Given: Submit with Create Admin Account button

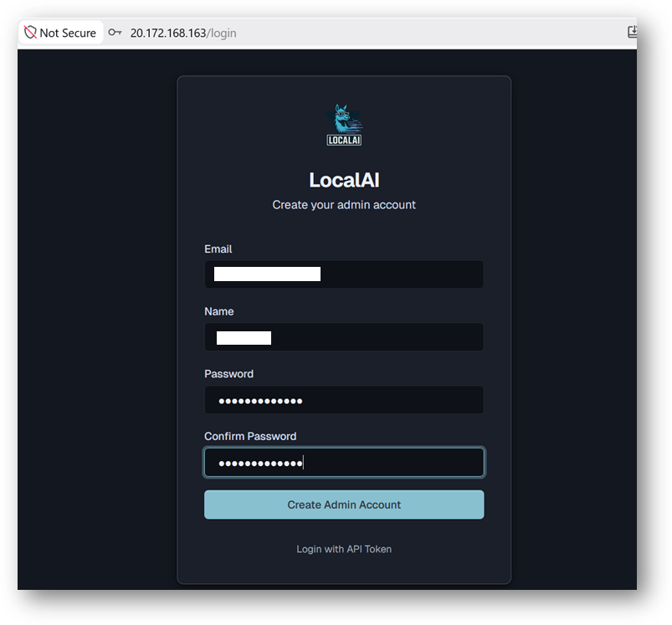Looking at the screenshot, I should pos(344,505).
